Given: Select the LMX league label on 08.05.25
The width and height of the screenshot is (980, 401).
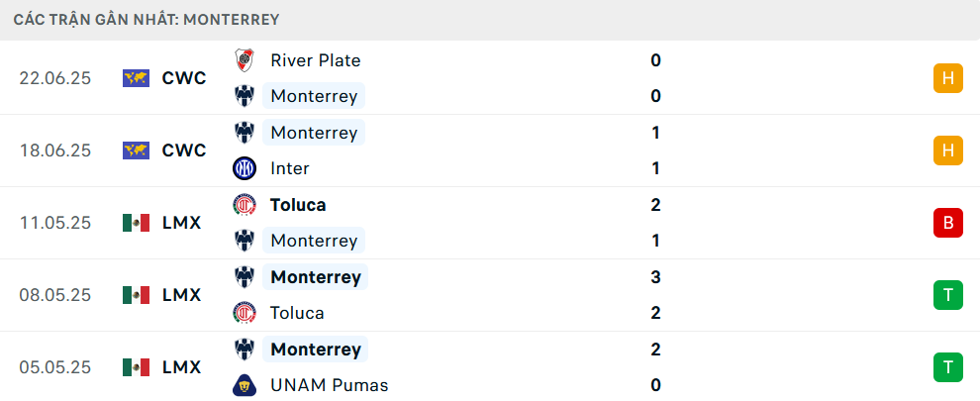Looking at the screenshot, I should 182,295.
